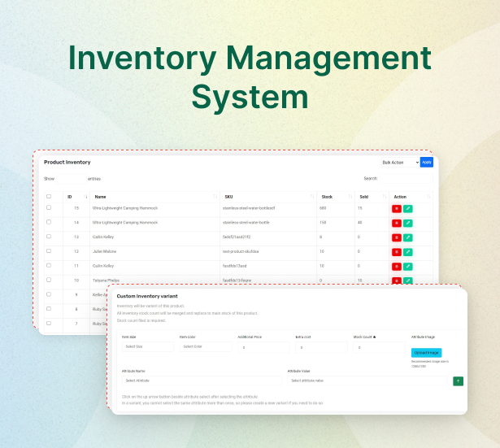Click green up arrow beside Attribute Value
Image resolution: width=500 pixels, height=448 pixels.
458,381
